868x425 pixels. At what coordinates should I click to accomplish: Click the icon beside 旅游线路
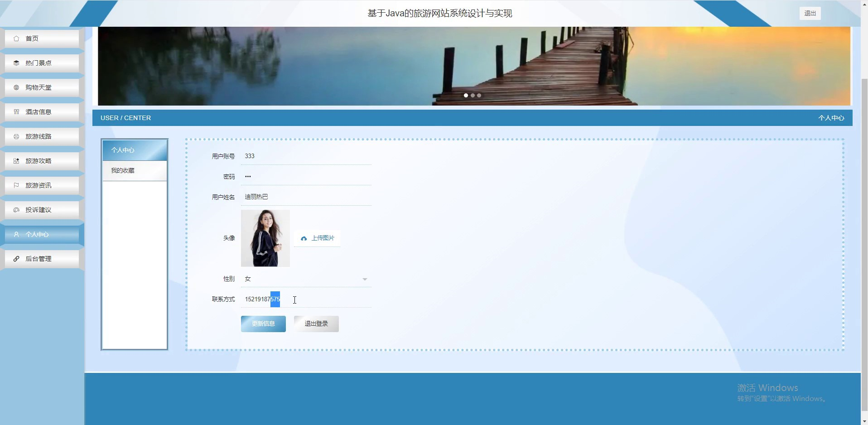click(x=16, y=136)
